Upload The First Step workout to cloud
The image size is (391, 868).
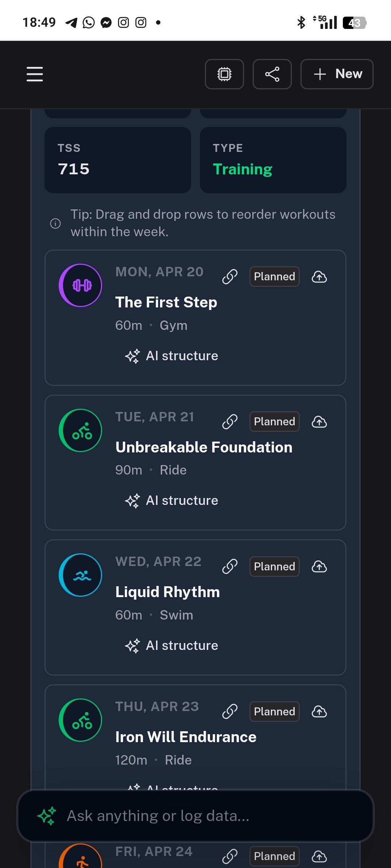[x=319, y=277]
